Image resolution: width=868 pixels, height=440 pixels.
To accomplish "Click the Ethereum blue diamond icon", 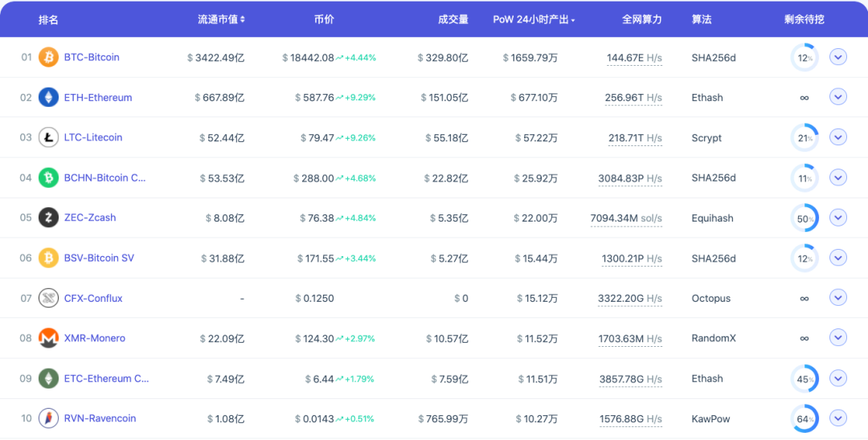I will point(49,97).
